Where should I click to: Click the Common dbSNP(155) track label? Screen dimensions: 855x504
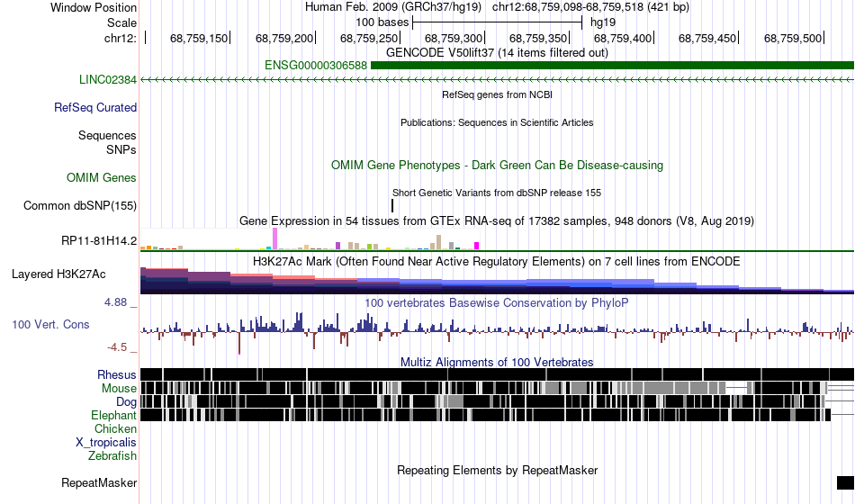pyautogui.click(x=80, y=205)
